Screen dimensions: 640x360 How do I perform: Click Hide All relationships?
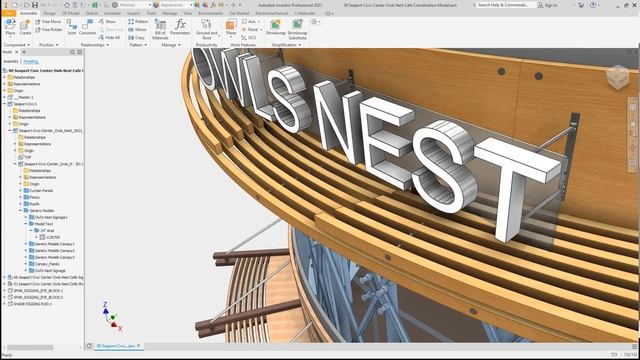coord(109,38)
